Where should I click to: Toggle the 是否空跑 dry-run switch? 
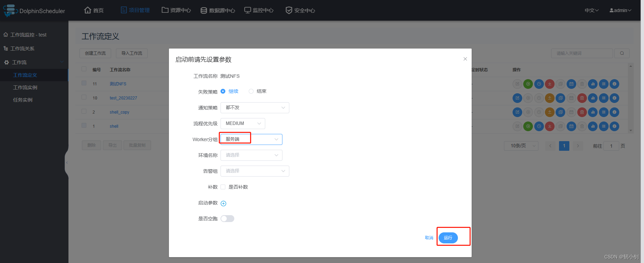coord(227,219)
